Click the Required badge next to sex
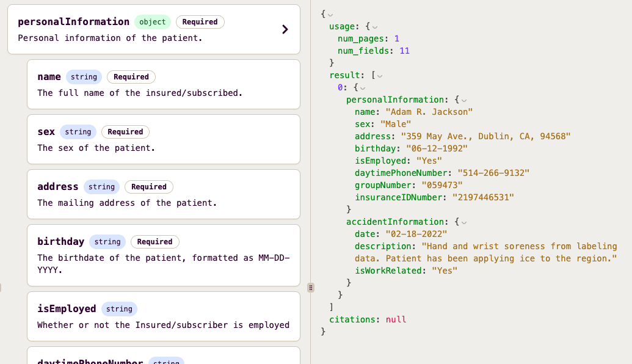 point(125,132)
